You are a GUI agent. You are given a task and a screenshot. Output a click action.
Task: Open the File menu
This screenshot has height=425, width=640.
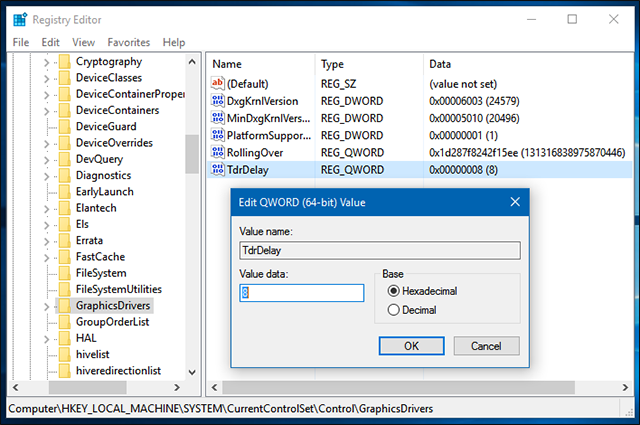[x=21, y=42]
